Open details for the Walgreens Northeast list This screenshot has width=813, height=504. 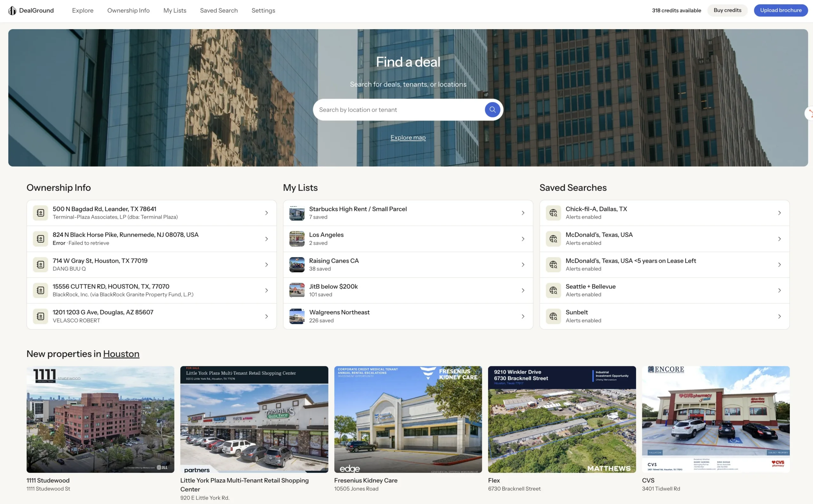522,316
